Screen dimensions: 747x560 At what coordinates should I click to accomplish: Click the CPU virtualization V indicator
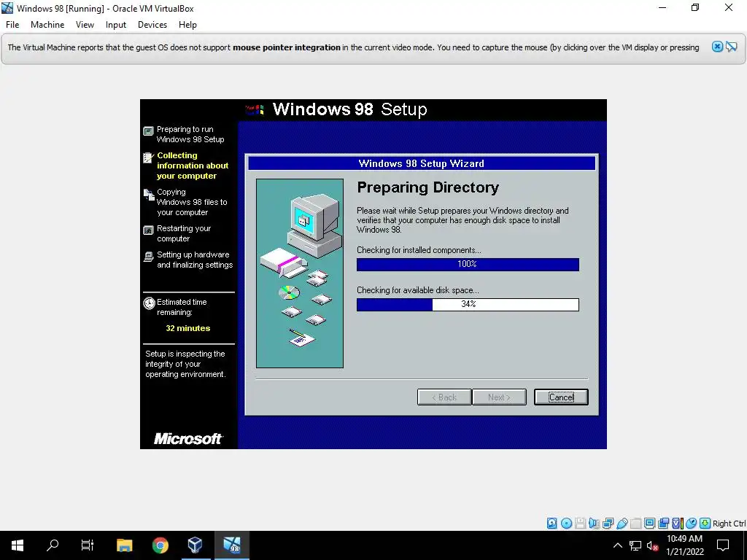677,524
